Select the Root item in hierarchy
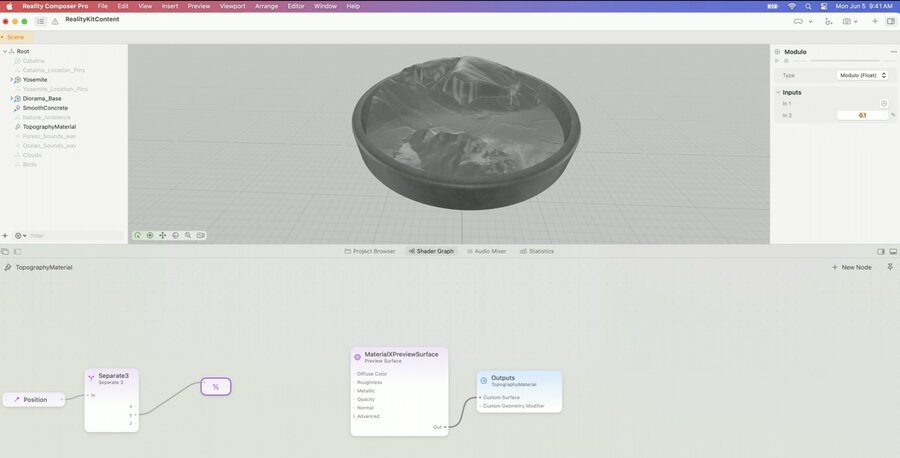The height and width of the screenshot is (458, 900). (23, 51)
